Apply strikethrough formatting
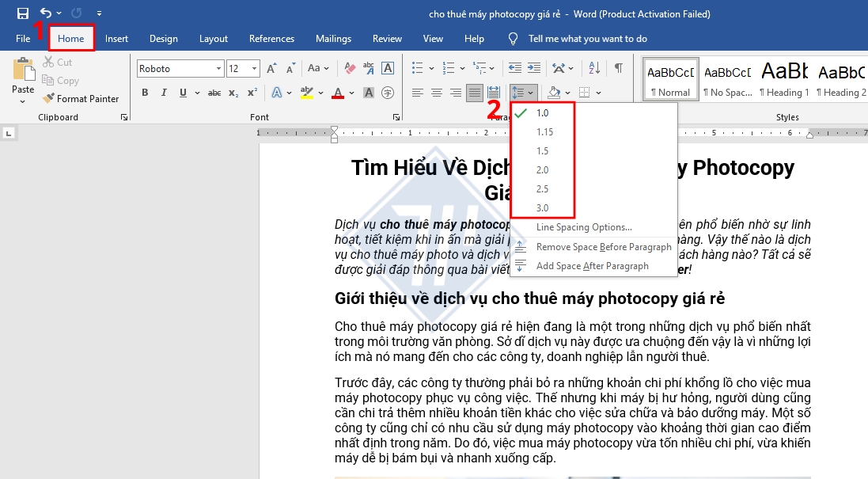The width and height of the screenshot is (868, 479). point(214,92)
